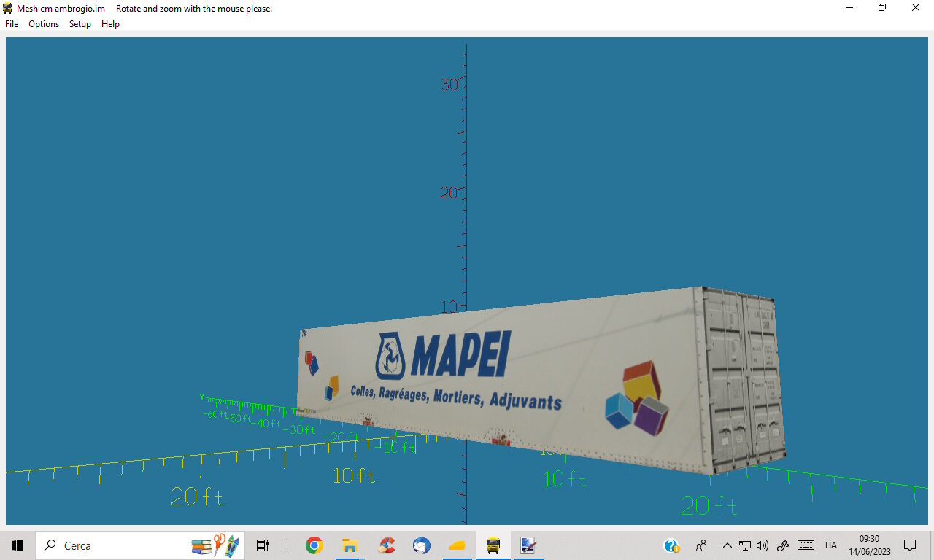Click the books and crayons search highlight icon

click(x=216, y=545)
